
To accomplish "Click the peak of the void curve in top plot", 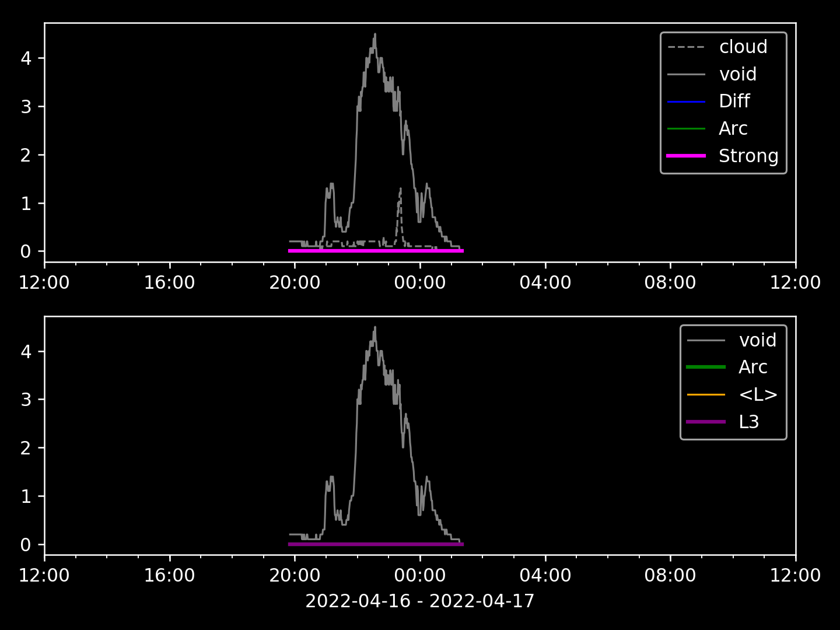I will (x=375, y=34).
